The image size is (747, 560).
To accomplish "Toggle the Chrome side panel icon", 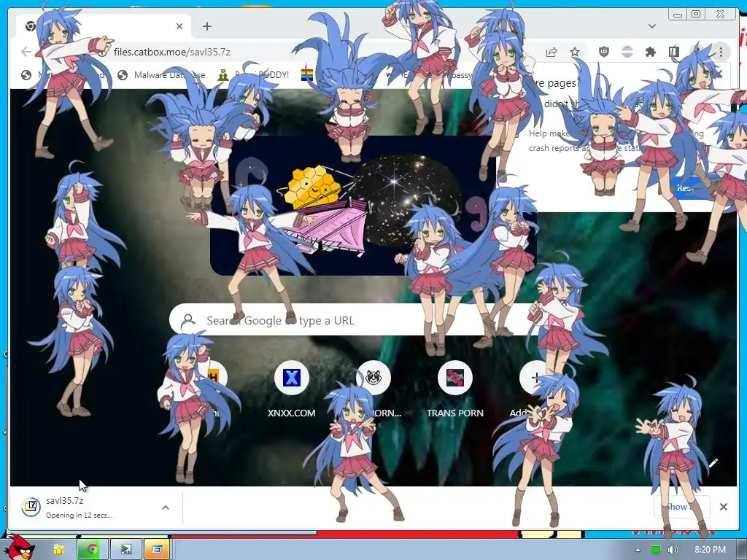I will pyautogui.click(x=673, y=52).
